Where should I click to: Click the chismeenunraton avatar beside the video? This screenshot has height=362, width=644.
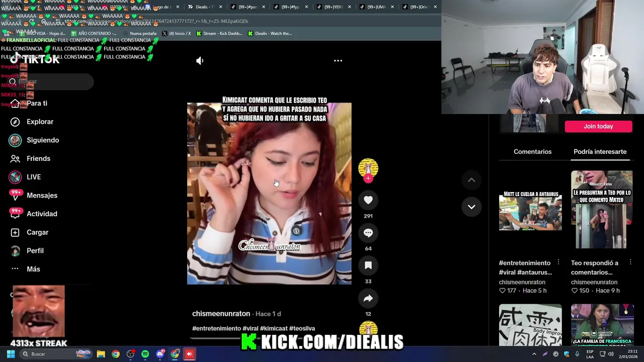click(x=368, y=168)
